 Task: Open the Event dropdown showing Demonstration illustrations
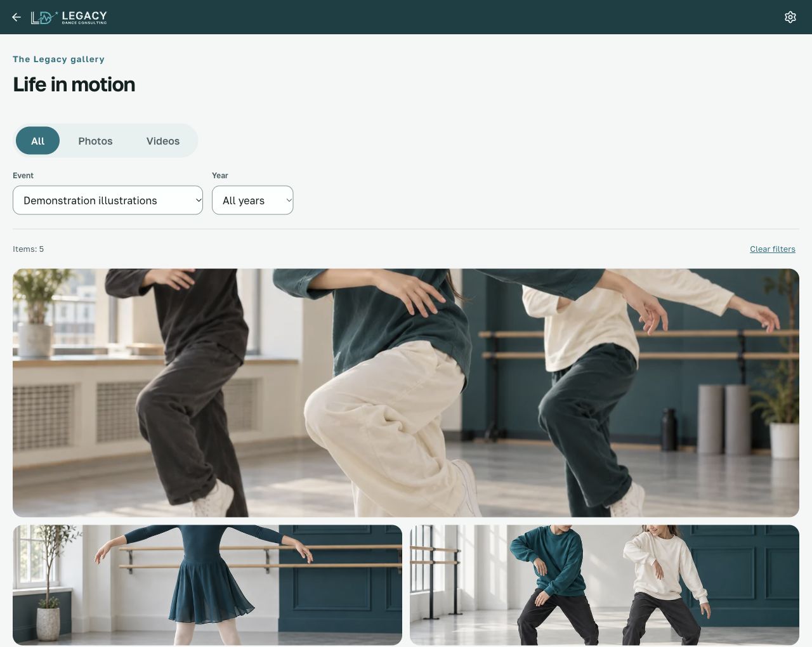[108, 200]
